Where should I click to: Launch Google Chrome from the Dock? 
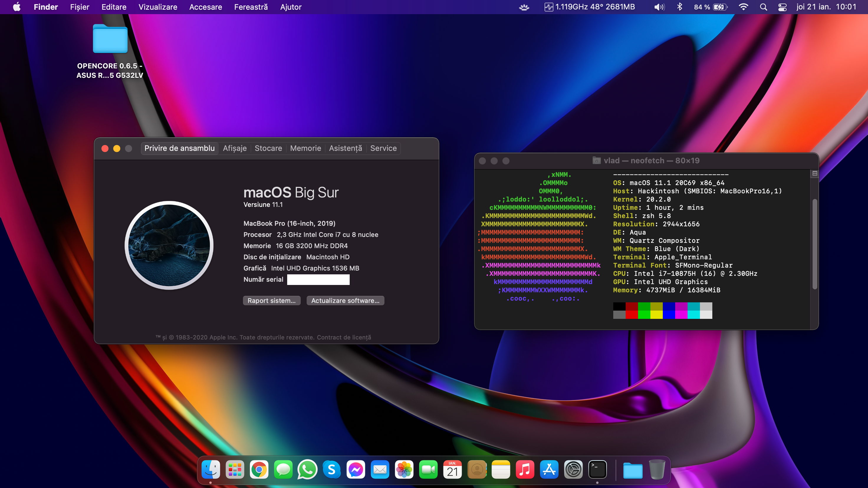tap(259, 469)
